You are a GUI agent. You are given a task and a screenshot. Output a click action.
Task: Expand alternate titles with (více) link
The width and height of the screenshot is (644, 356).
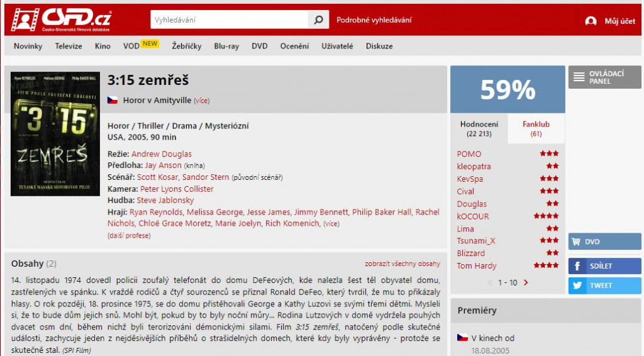pos(202,101)
